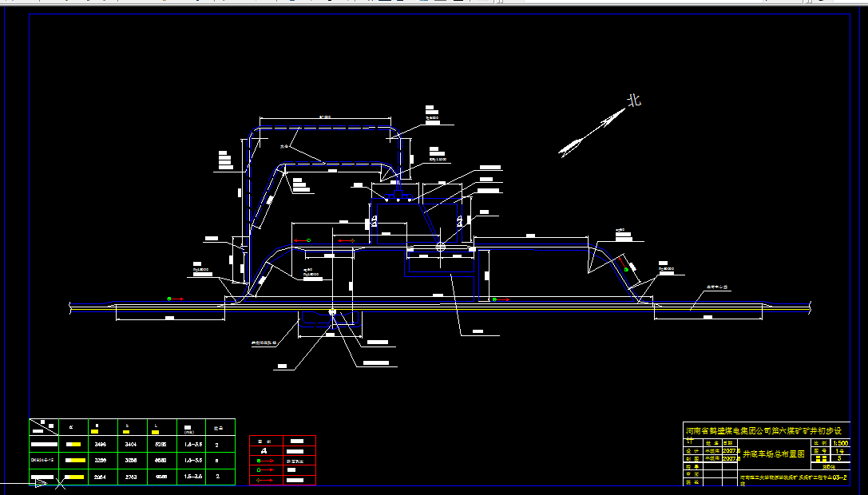Select the diamond arrow legend symbol
868x495 pixels.
(x=265, y=480)
